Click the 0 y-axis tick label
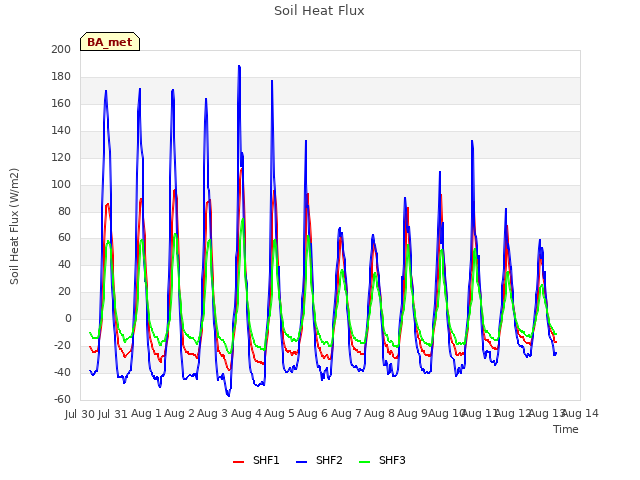The image size is (640, 480). [x=68, y=318]
